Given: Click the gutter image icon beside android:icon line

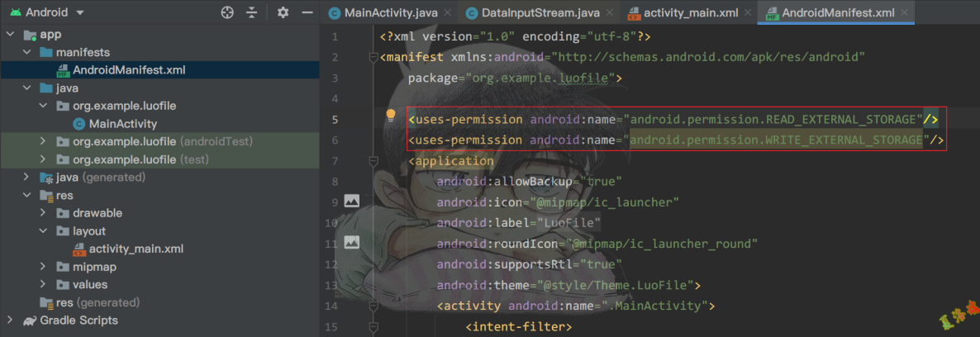Looking at the screenshot, I should (352, 201).
